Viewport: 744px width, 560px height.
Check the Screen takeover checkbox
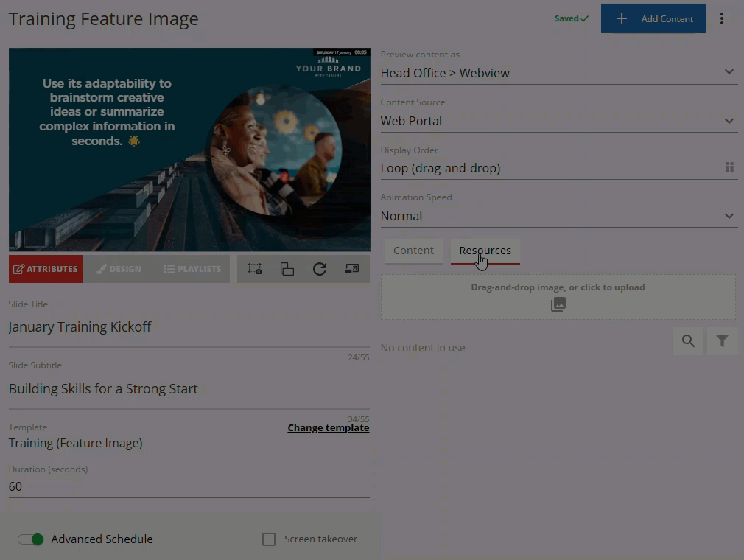(x=269, y=539)
